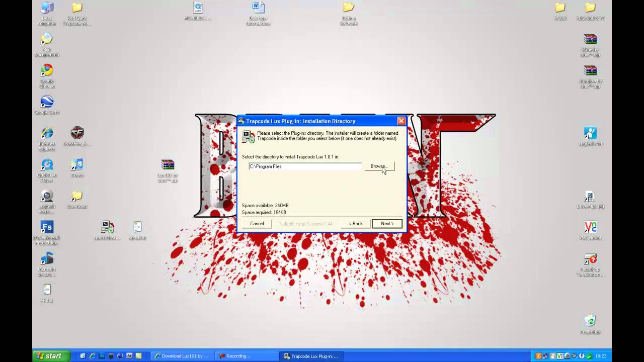
Task: Go Back in the installer dialog
Action: point(356,224)
